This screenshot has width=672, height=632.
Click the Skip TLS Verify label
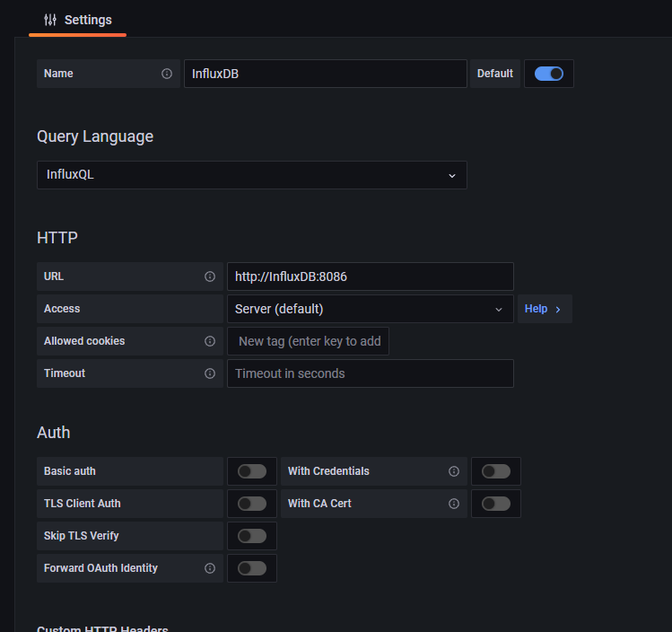pyautogui.click(x=82, y=536)
